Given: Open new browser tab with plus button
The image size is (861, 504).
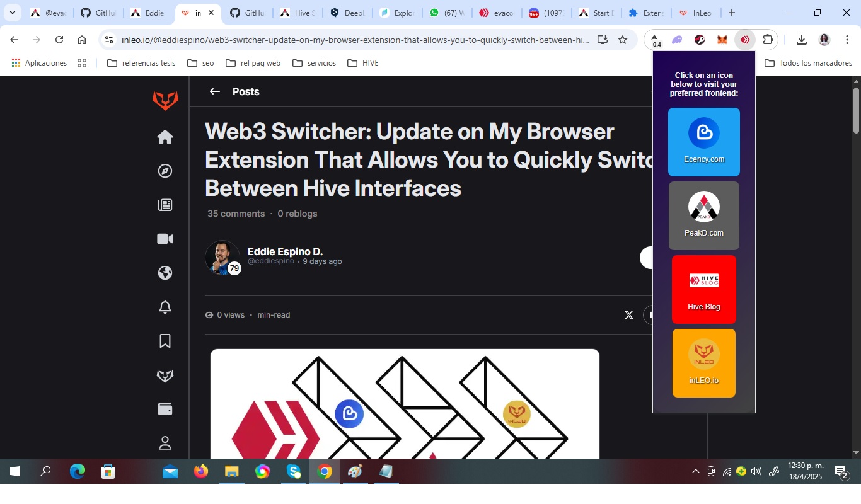Looking at the screenshot, I should click(732, 13).
